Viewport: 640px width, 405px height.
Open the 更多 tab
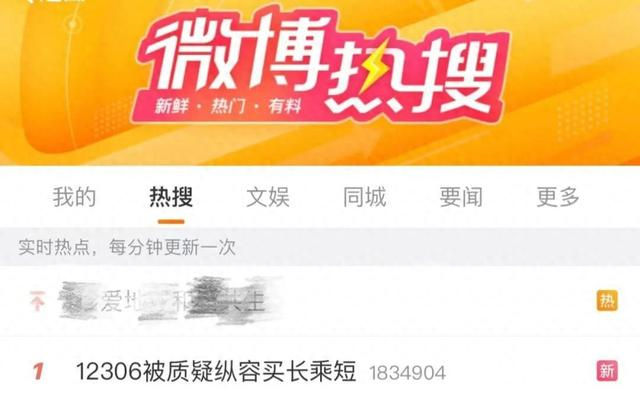pyautogui.click(x=558, y=198)
